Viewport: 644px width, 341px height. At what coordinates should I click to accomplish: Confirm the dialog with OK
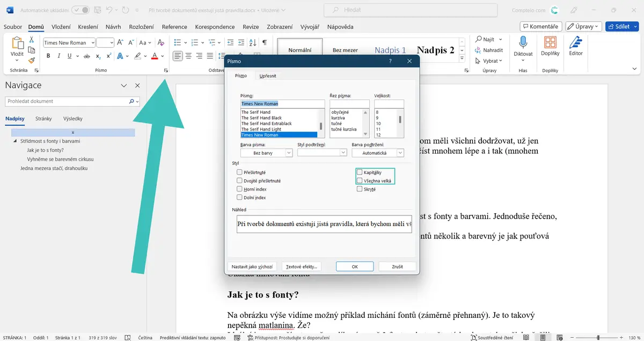(355, 266)
